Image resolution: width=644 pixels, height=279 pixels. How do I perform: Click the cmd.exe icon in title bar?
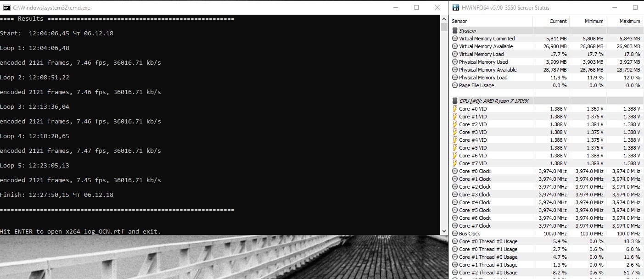[x=6, y=7]
